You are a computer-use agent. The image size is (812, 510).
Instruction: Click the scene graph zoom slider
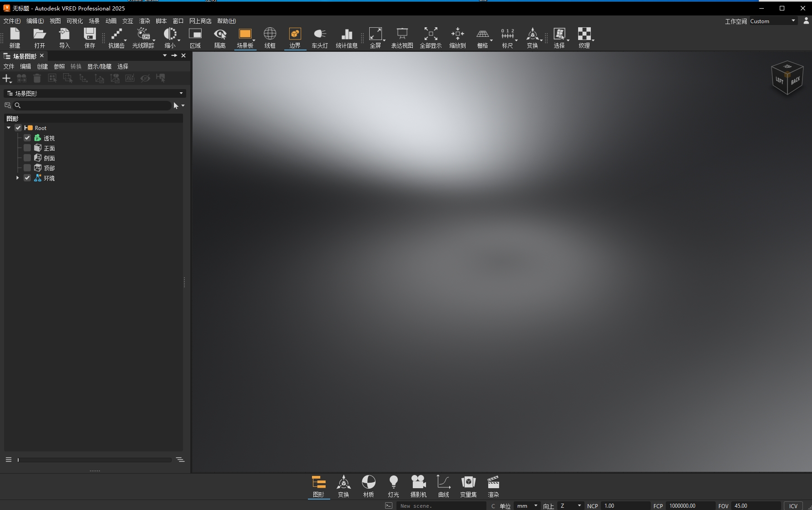click(94, 460)
